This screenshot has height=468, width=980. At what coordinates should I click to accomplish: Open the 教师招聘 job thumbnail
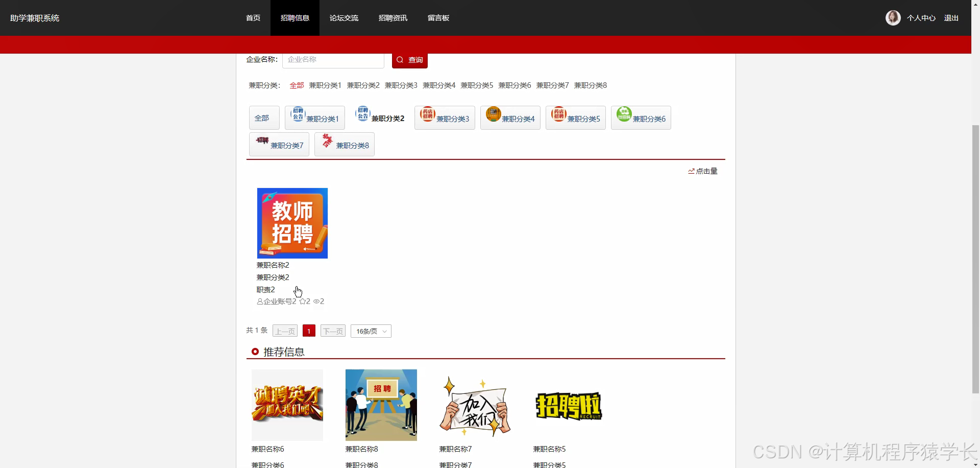tap(292, 223)
